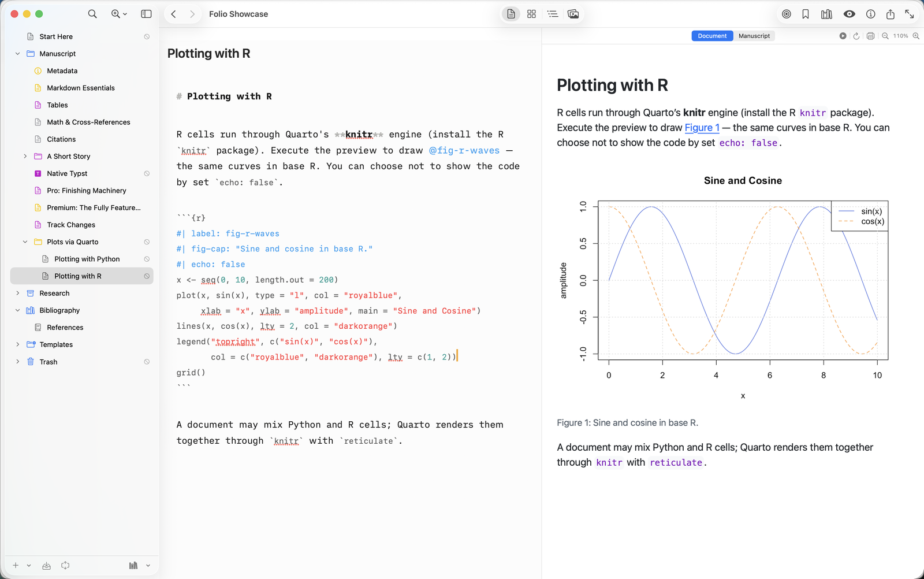Go forward with the right arrow
The width and height of the screenshot is (924, 579).
coord(192,14)
